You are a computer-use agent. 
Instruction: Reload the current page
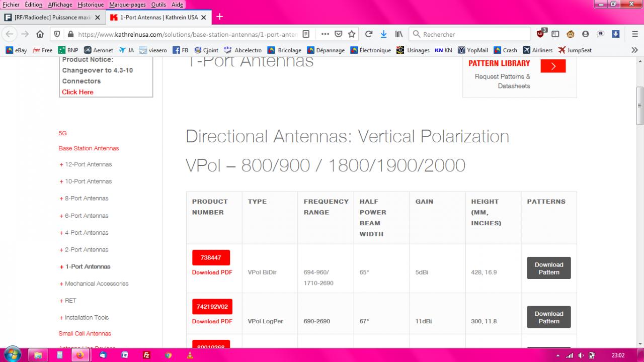(x=369, y=34)
